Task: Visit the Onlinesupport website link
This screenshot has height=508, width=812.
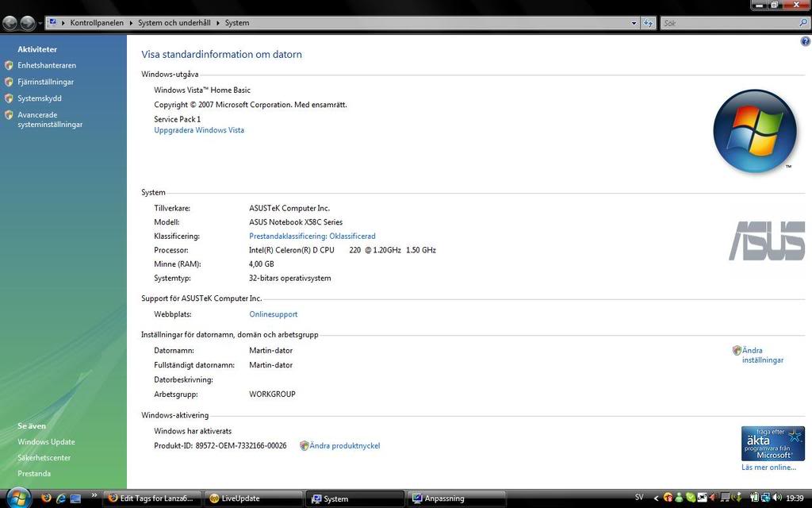Action: click(274, 314)
